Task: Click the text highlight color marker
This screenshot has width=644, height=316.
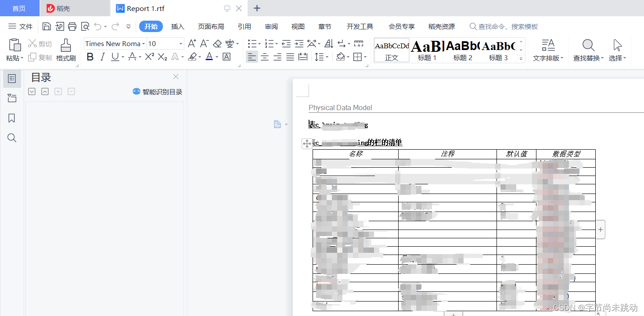Action: pos(192,57)
